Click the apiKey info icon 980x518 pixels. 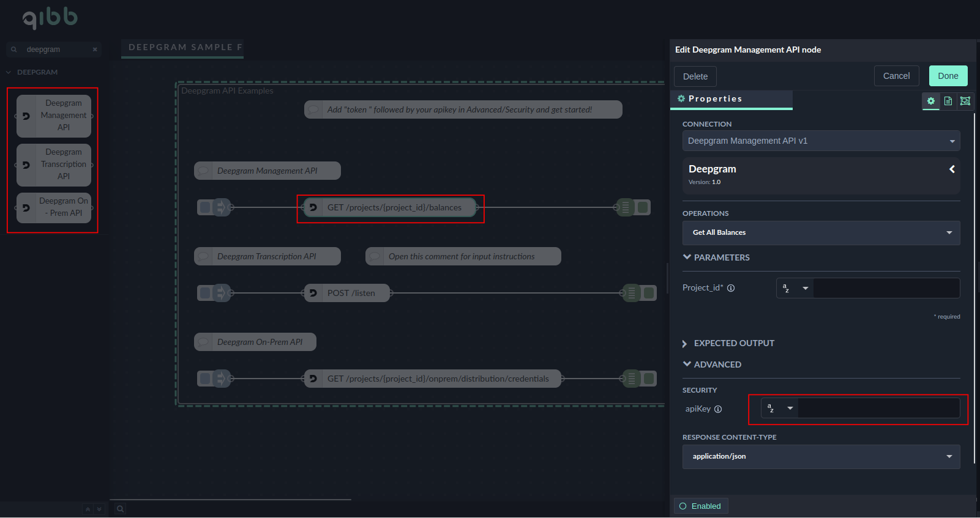coord(718,409)
